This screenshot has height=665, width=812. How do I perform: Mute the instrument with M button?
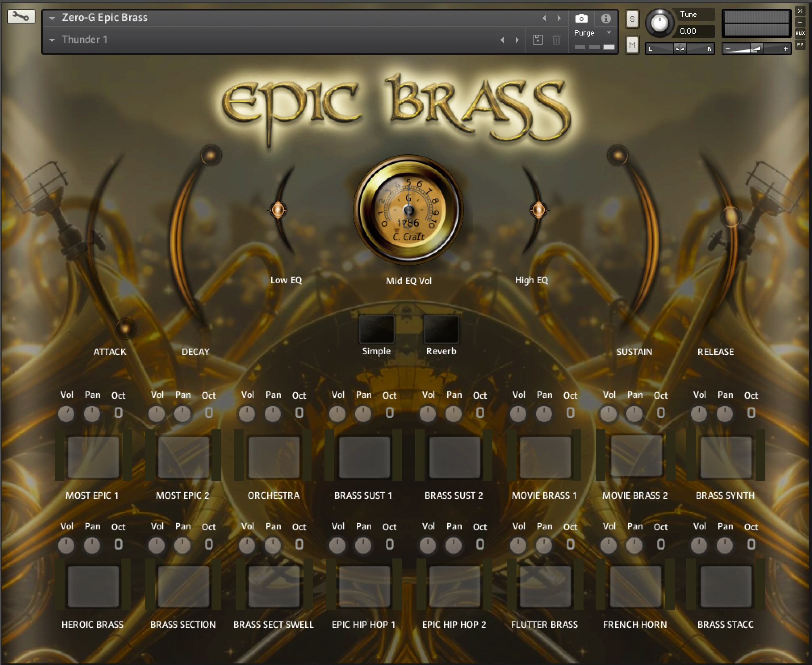coord(632,45)
